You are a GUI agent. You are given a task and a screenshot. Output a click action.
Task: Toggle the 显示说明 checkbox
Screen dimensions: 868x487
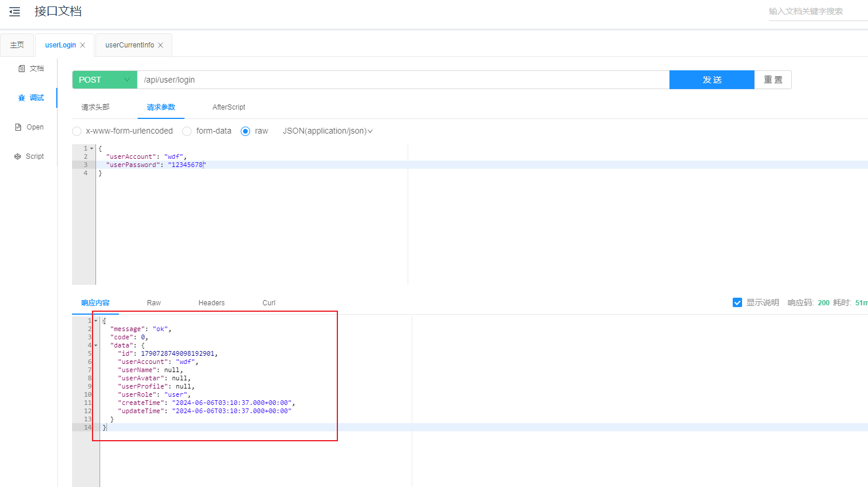pos(737,302)
